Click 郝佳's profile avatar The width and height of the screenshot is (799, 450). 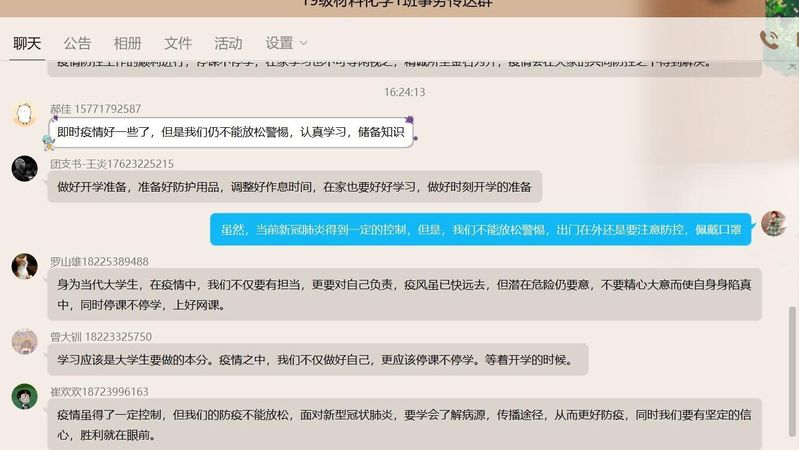point(24,114)
